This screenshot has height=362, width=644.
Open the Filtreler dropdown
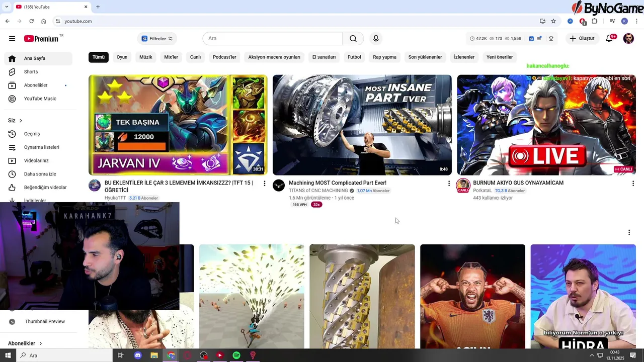tap(157, 39)
